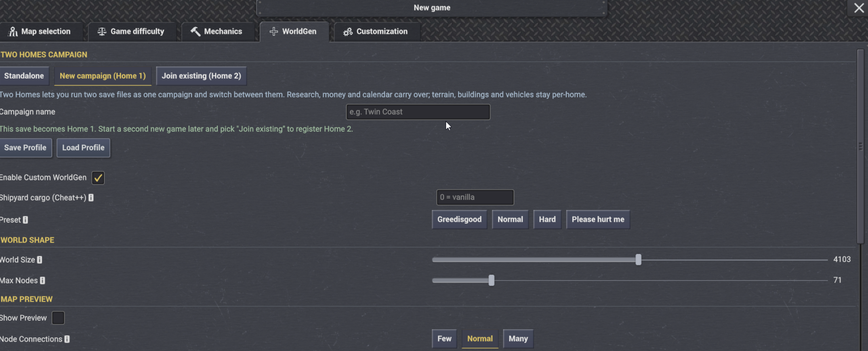Screen dimensions: 868x351
Task: Switch to the WorldGen tab
Action: pyautogui.click(x=294, y=32)
